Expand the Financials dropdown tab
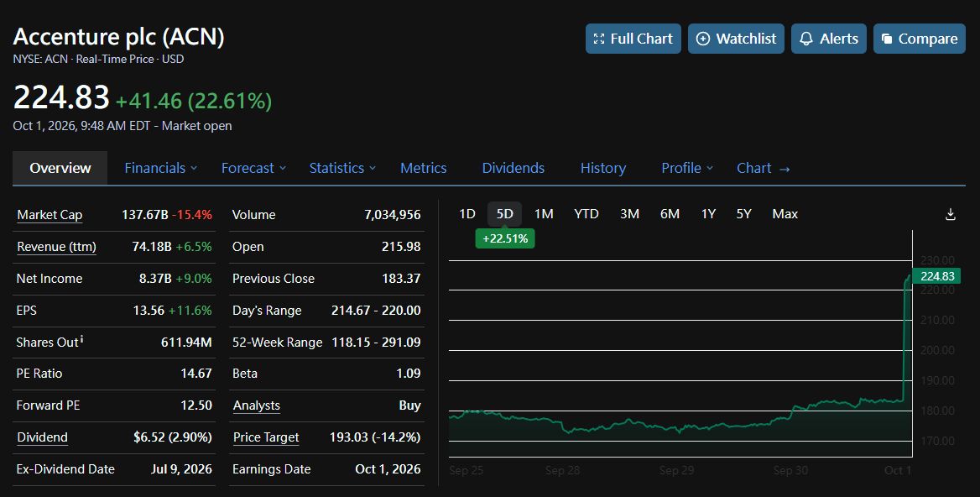This screenshot has width=980, height=497. [x=160, y=168]
